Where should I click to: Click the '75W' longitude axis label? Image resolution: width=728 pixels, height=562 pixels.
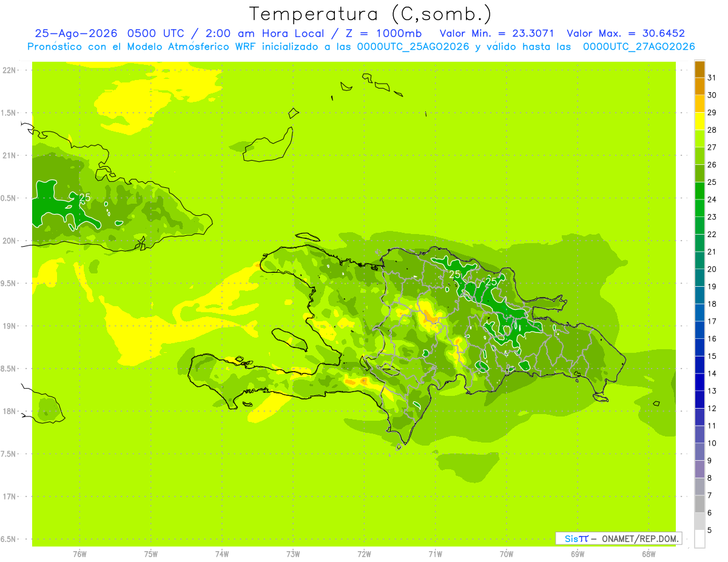pos(151,554)
